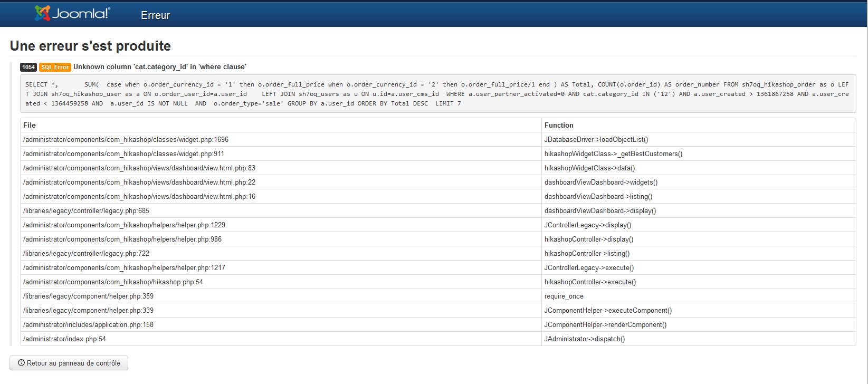This screenshot has width=868, height=384.
Task: Click the Joomla! logo in header
Action: (72, 14)
